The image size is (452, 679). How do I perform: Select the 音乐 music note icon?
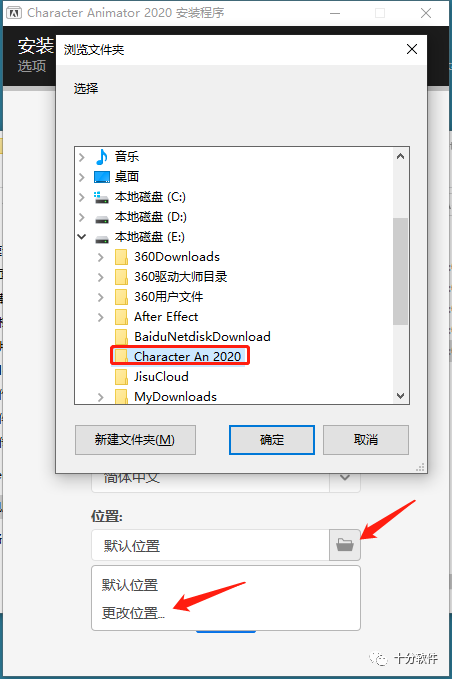(102, 157)
